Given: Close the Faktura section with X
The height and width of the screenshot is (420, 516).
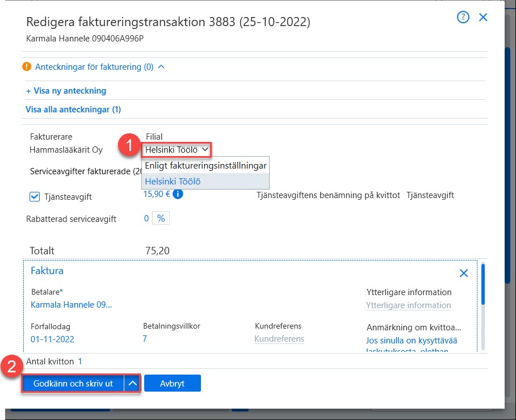Looking at the screenshot, I should (x=464, y=273).
